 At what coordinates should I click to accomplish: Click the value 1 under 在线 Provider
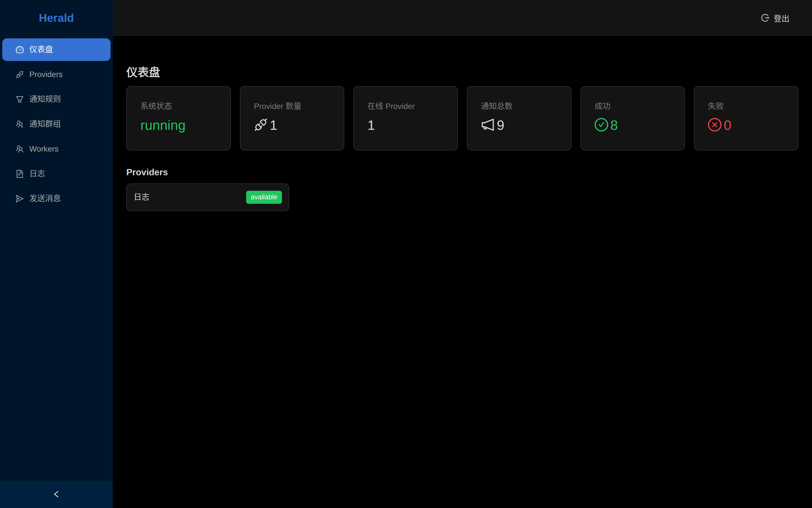pyautogui.click(x=371, y=125)
